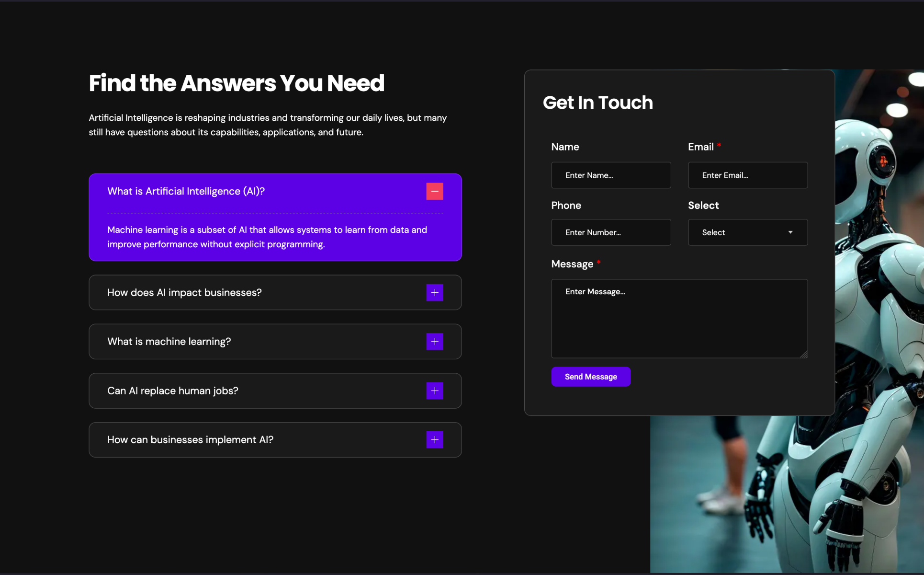Collapse the open AI question with minus icon

pos(435,191)
